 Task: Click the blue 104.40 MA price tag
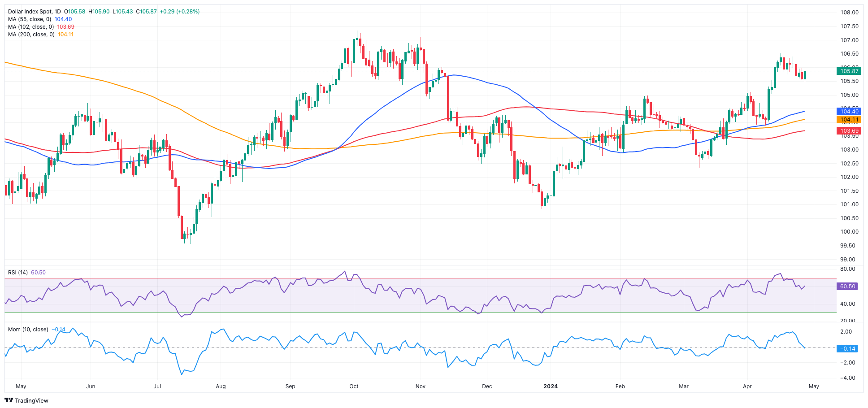849,112
